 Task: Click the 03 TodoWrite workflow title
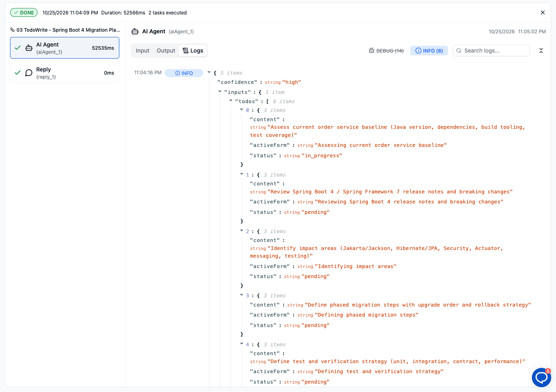tap(68, 30)
